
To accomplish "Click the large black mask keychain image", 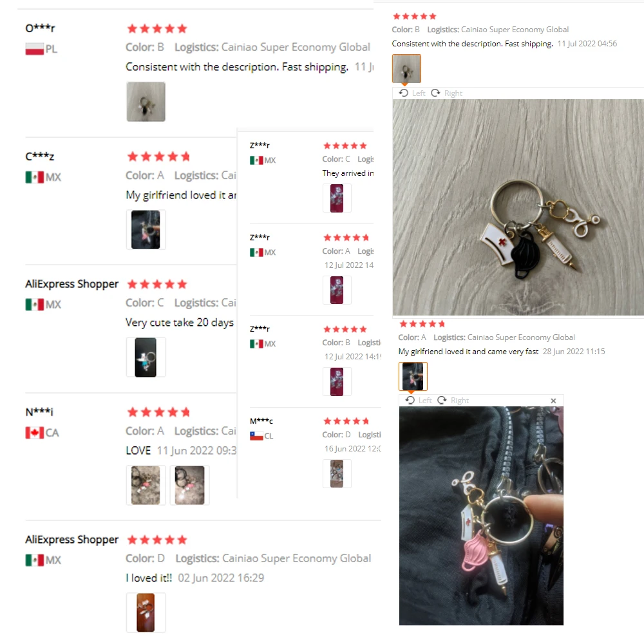I will pos(518,207).
